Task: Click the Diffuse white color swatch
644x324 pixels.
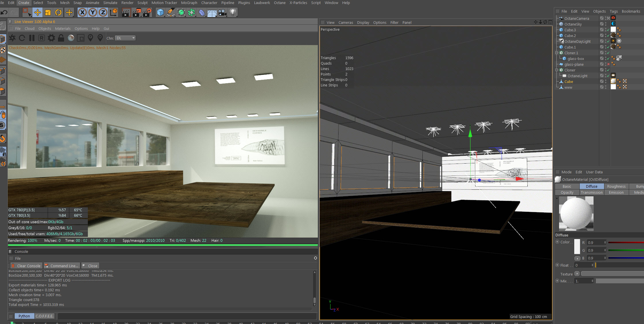Action: [x=577, y=246]
